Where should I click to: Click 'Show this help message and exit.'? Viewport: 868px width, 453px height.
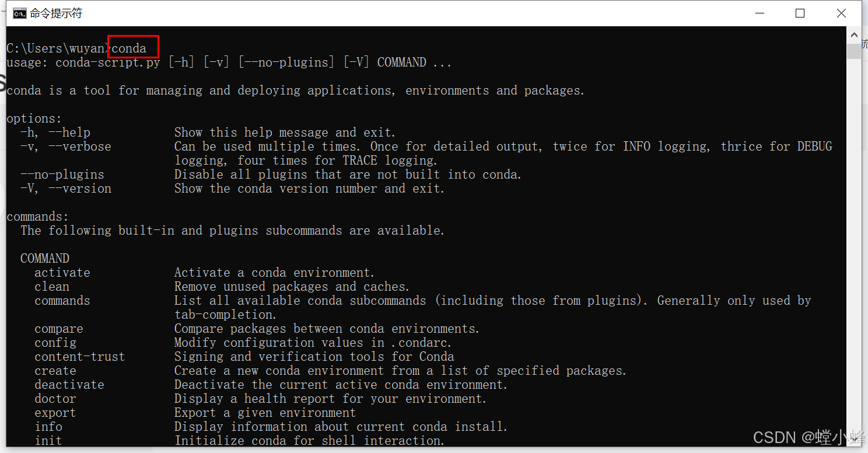[x=285, y=133]
